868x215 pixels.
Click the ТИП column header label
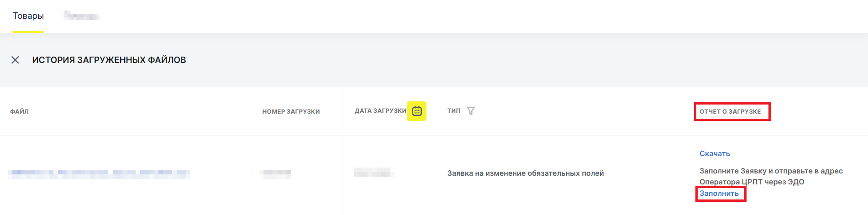click(x=454, y=110)
